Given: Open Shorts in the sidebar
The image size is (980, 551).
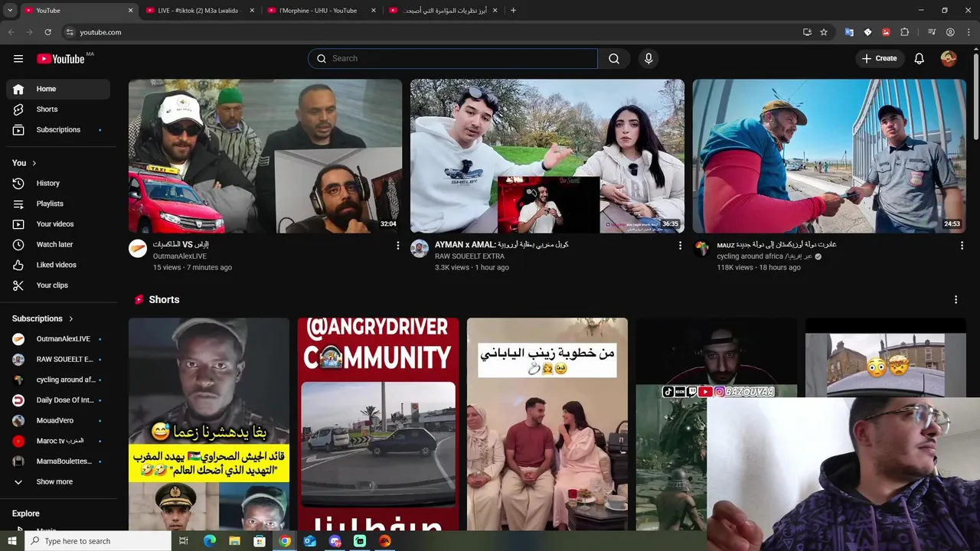Looking at the screenshot, I should coord(58,109).
